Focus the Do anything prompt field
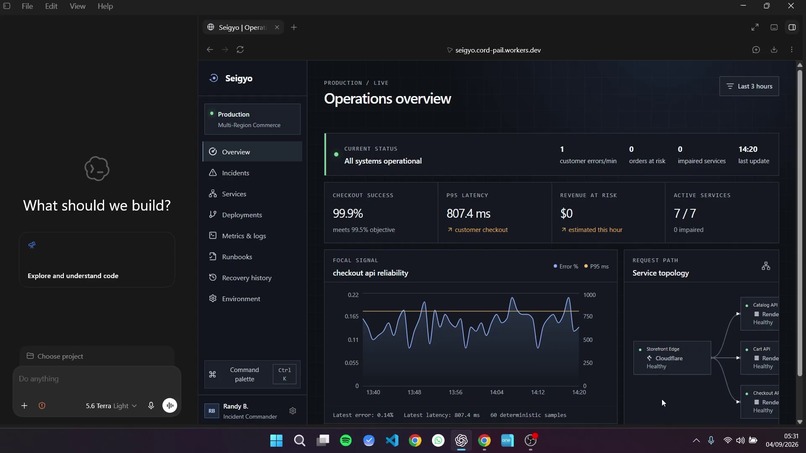Screen dimensions: 806x453 tap(97, 379)
